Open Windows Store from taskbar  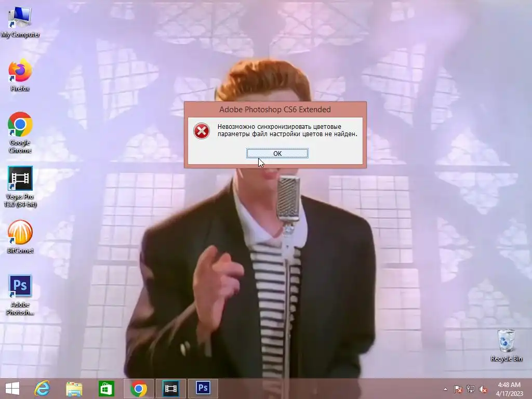(106, 389)
